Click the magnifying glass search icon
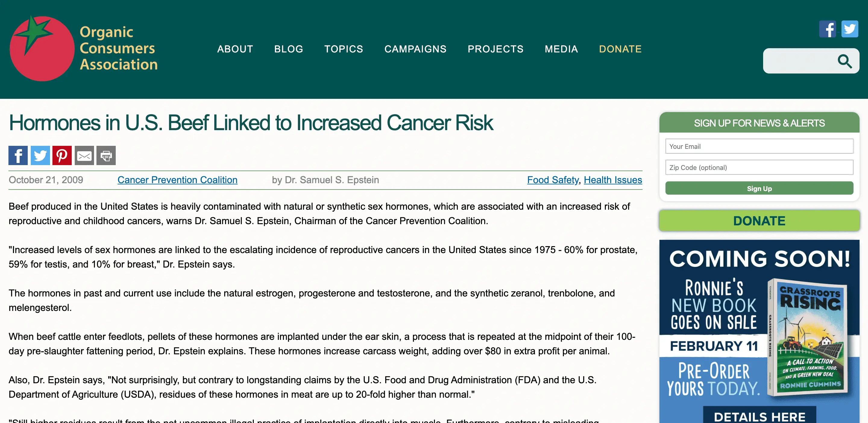The image size is (868, 423). click(x=844, y=61)
